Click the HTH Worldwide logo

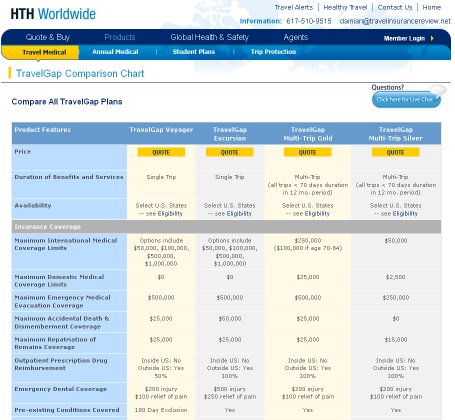point(53,14)
